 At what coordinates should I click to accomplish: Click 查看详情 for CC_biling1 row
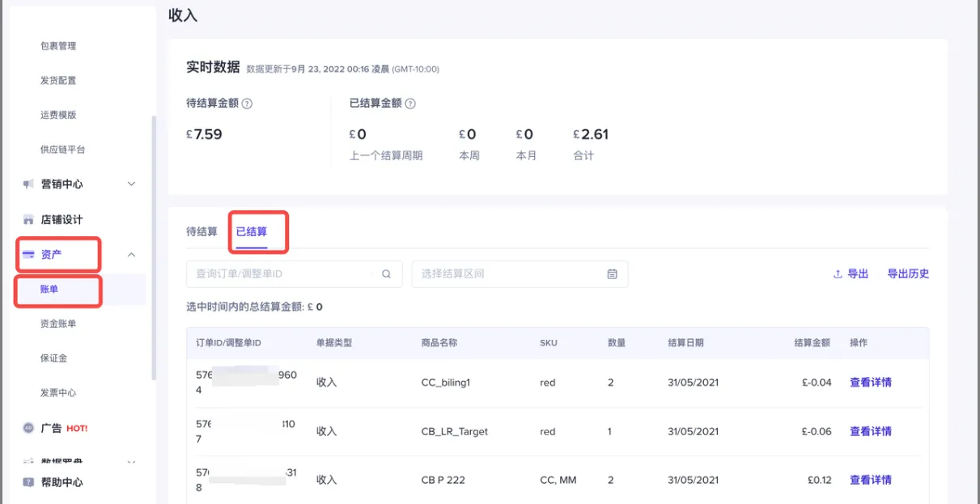870,383
